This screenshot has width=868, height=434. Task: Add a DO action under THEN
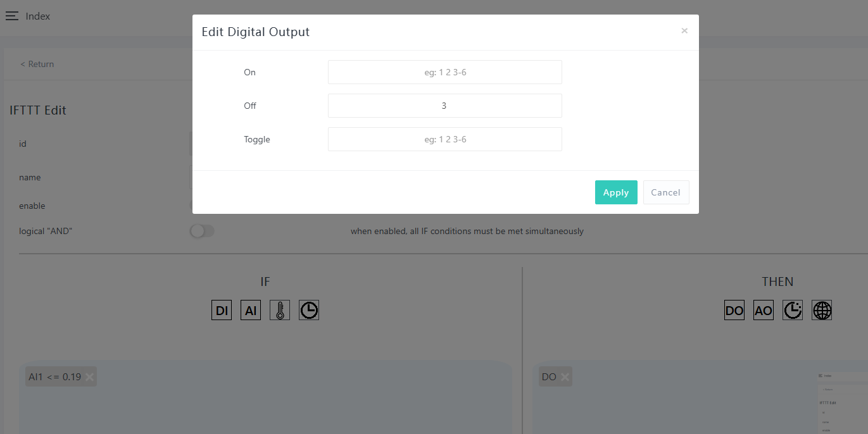[x=734, y=310]
